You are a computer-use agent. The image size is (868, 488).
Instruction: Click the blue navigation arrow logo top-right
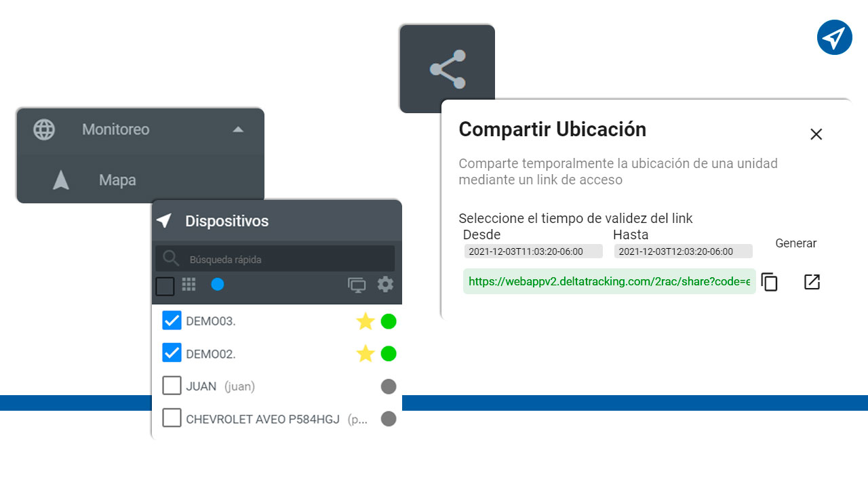[835, 37]
